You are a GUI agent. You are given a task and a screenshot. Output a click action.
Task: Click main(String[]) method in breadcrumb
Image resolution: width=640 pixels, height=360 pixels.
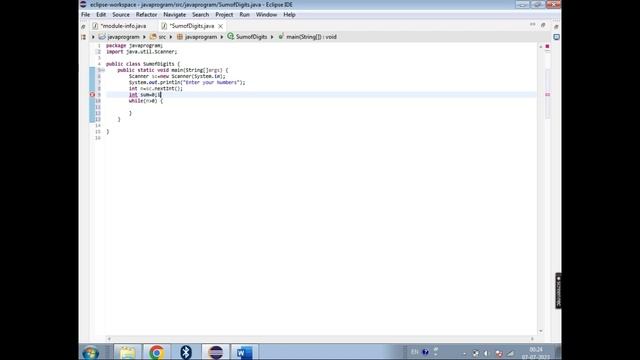click(311, 37)
